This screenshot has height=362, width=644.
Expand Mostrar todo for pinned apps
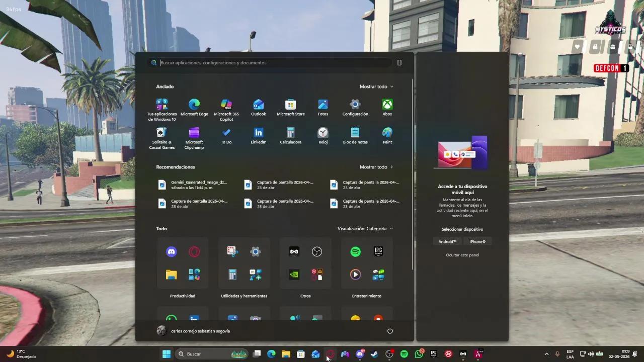[x=376, y=86]
